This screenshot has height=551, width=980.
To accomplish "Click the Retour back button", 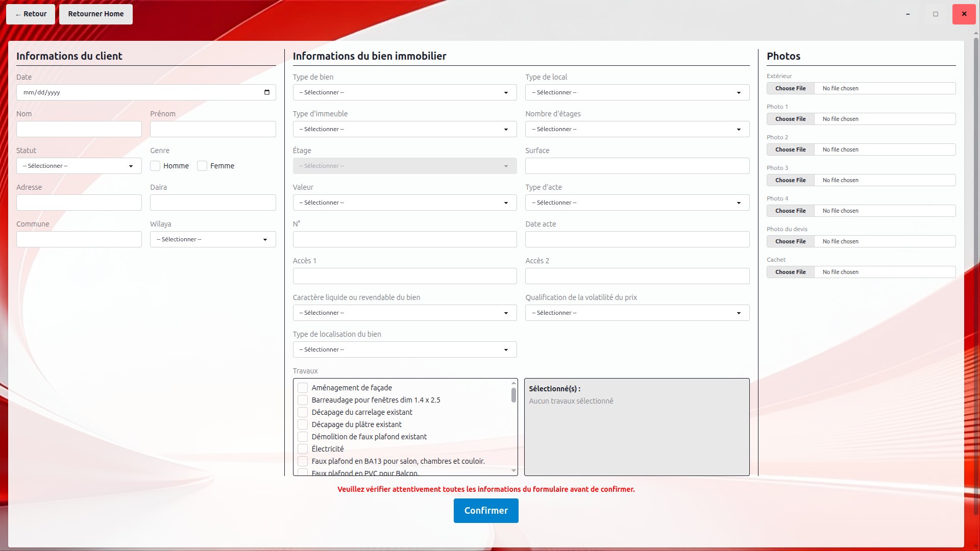I will point(31,14).
